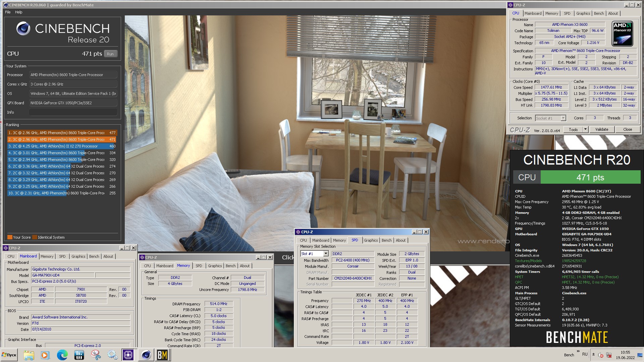Select ranking row 1 scoring 477
Viewport: 644px width, 362px height.
(x=62, y=133)
